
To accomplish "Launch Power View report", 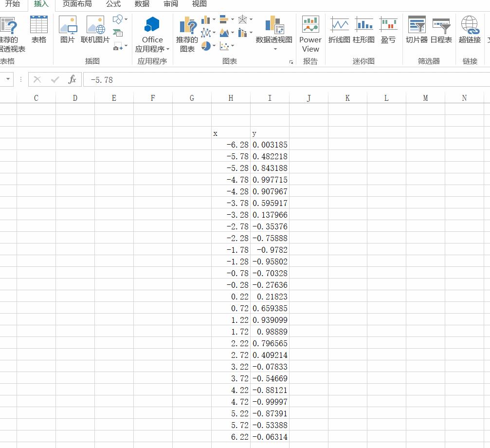I will click(310, 35).
